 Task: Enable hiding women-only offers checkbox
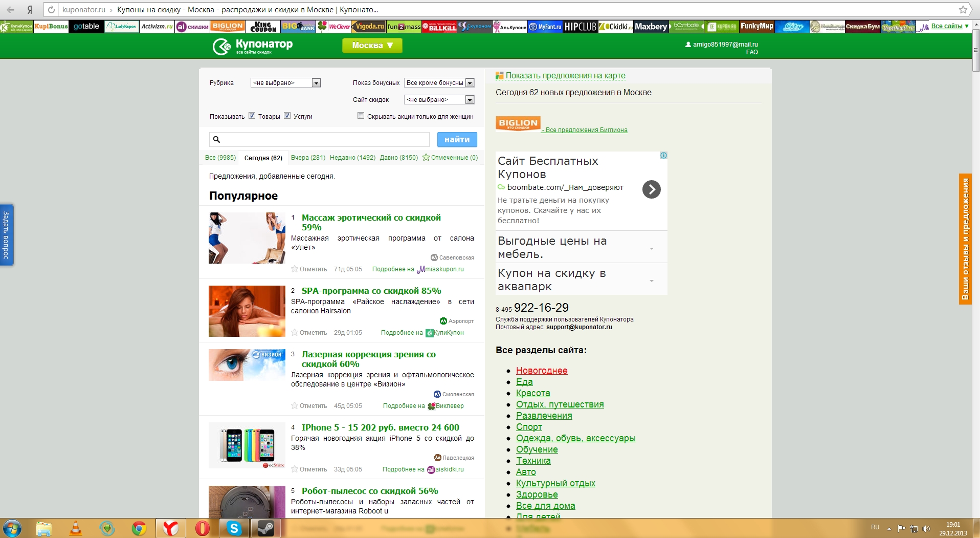[x=361, y=116]
